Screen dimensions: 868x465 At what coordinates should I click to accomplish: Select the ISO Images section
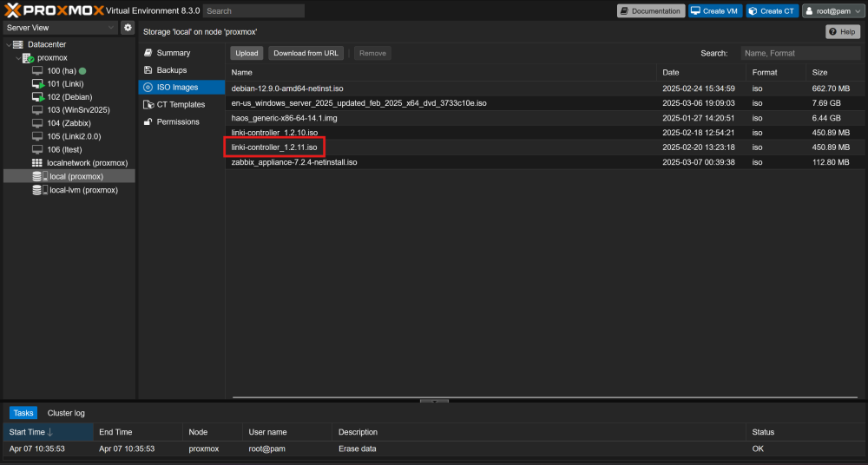(x=181, y=88)
